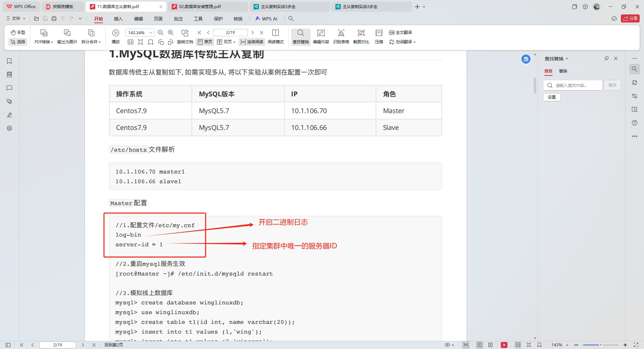Click the open-folder icon in quick access bar
The image size is (644, 349).
[37, 18]
